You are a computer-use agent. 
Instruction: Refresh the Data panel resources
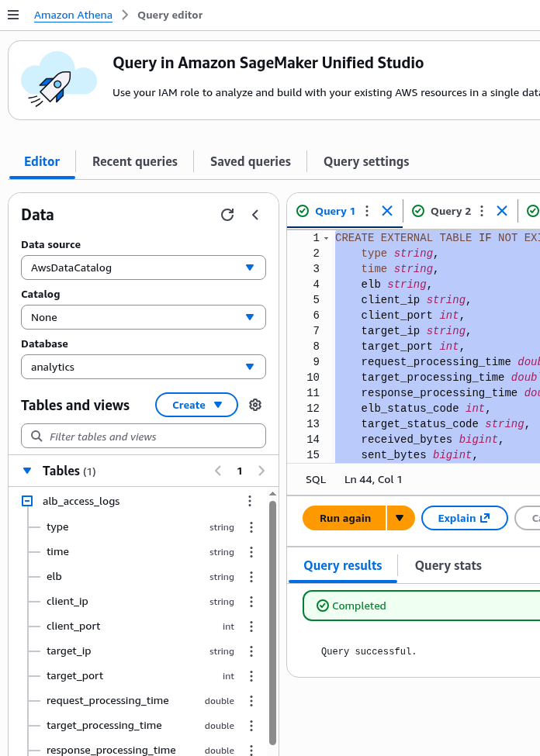pos(227,215)
